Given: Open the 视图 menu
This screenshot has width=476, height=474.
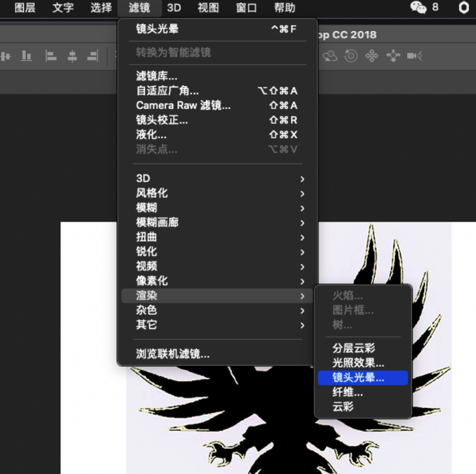Looking at the screenshot, I should click(208, 8).
